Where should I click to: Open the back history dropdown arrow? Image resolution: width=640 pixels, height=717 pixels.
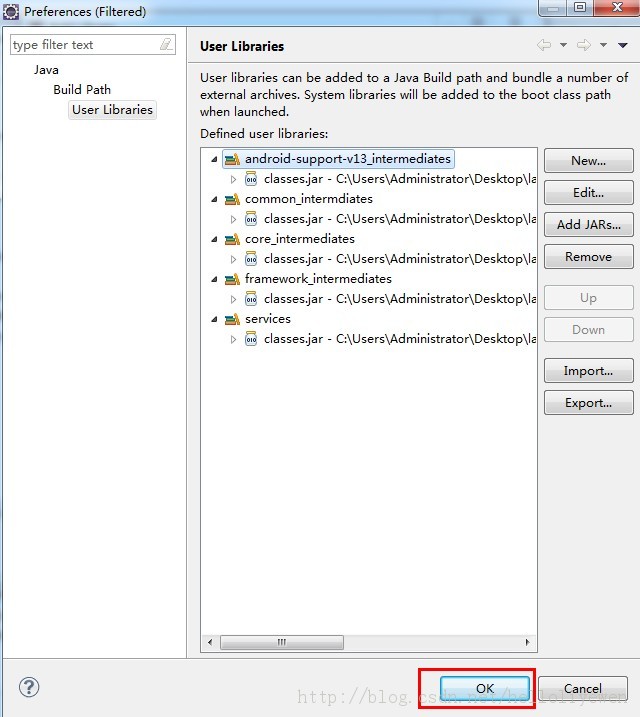point(564,45)
